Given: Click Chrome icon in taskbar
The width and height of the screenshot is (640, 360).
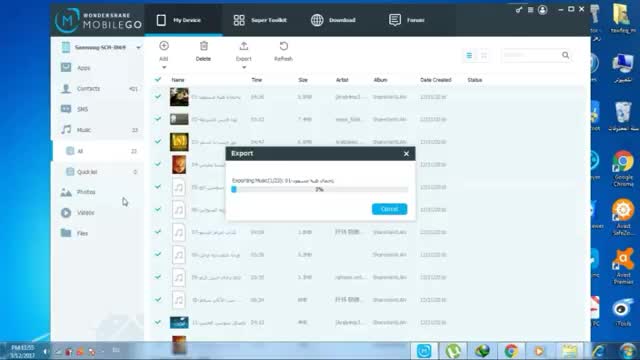Looking at the screenshot, I should tap(511, 351).
